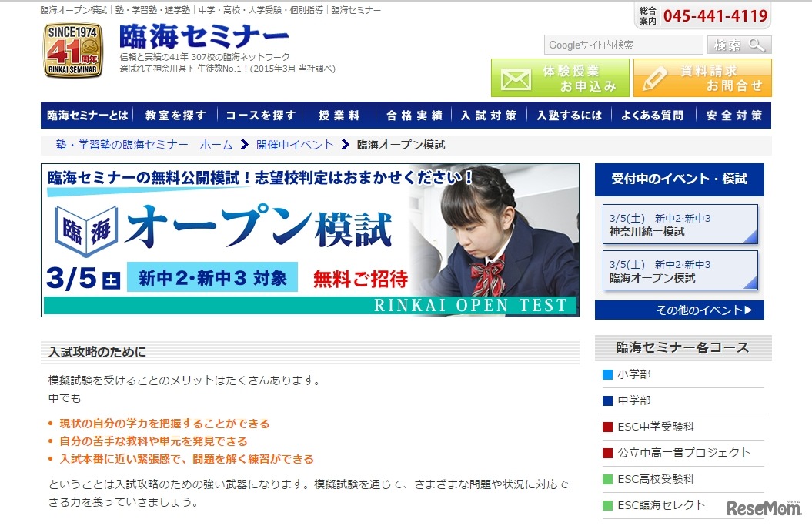Open the 中学部 course link
The width and height of the screenshot is (812, 526).
click(634, 400)
